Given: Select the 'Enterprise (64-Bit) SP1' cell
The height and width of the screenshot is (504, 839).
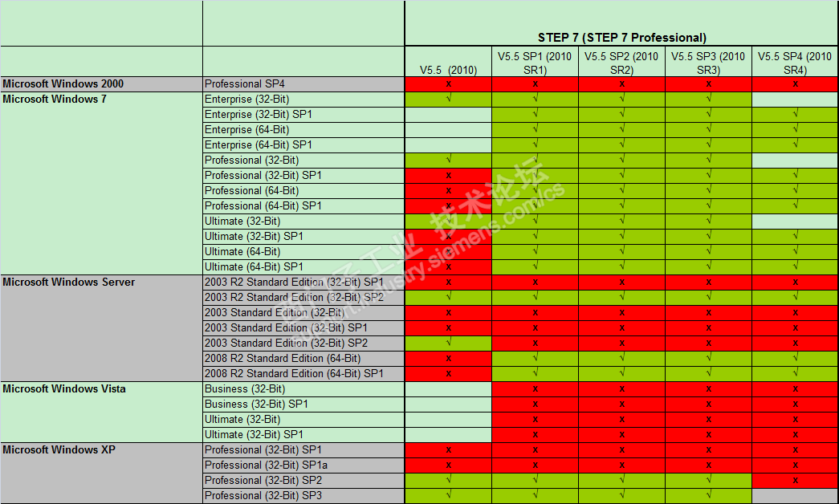Looking at the screenshot, I should coord(304,145).
